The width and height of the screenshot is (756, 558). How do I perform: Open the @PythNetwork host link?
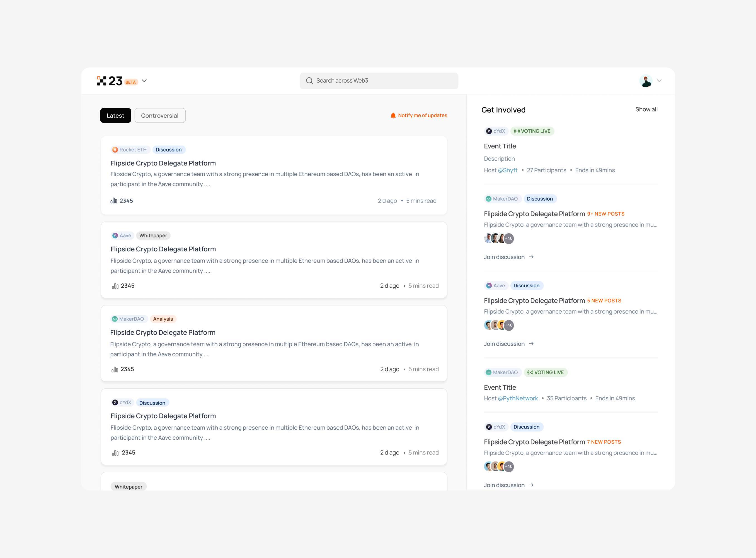[x=518, y=398]
